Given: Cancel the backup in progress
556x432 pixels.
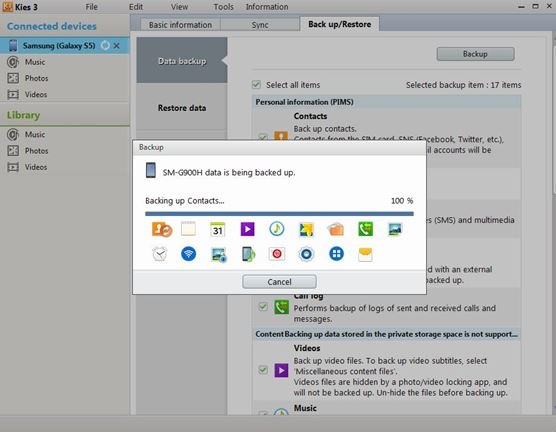Looking at the screenshot, I should (x=279, y=282).
